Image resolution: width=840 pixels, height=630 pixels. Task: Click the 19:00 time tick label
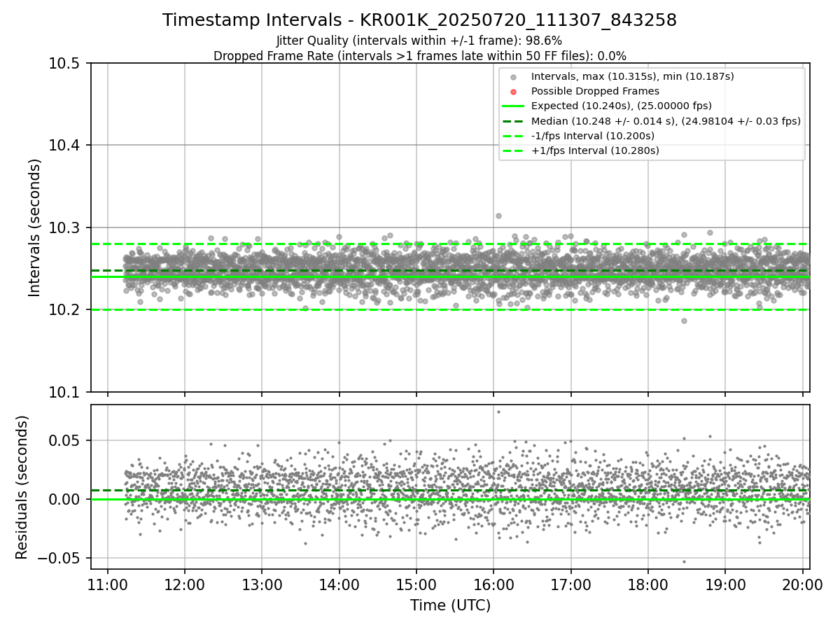point(724,584)
